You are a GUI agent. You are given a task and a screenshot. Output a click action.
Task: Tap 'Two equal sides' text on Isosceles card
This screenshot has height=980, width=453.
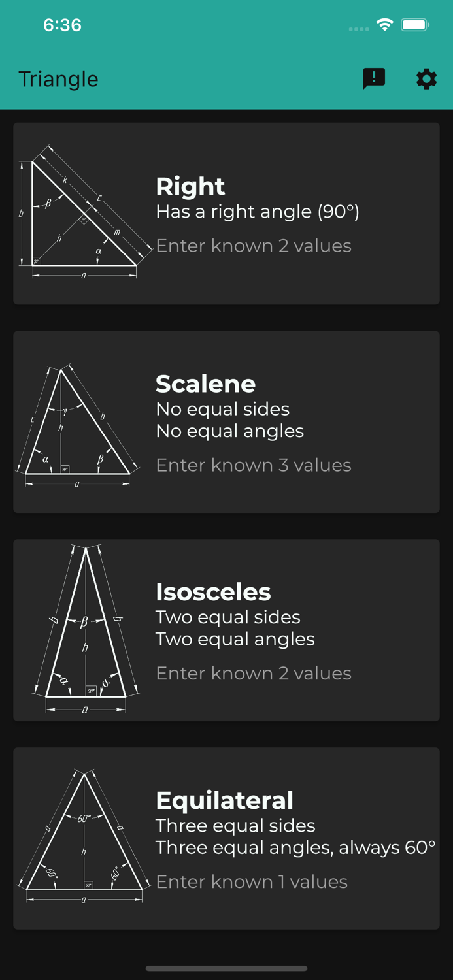227,617
